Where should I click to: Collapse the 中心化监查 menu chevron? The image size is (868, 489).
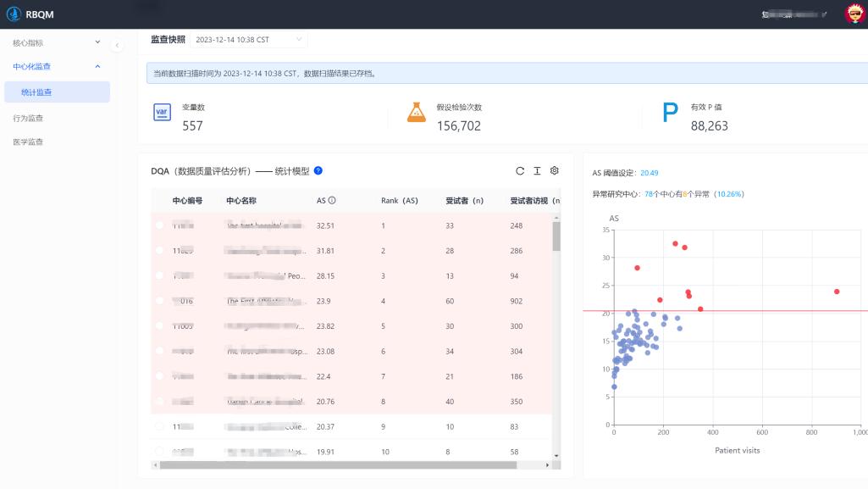coord(97,66)
